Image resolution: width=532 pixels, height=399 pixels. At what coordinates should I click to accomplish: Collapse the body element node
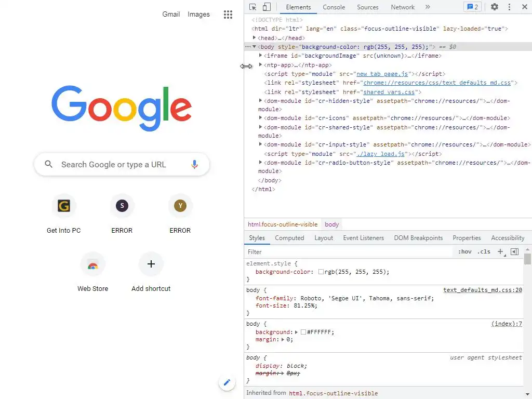(254, 46)
